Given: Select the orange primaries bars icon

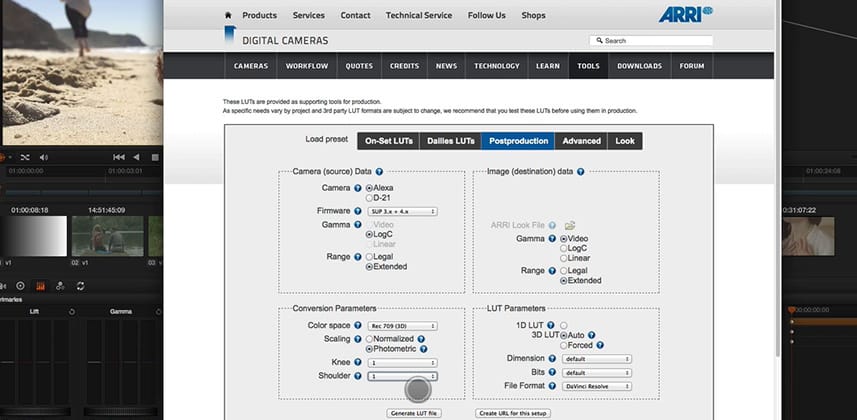Looking at the screenshot, I should pos(40,285).
